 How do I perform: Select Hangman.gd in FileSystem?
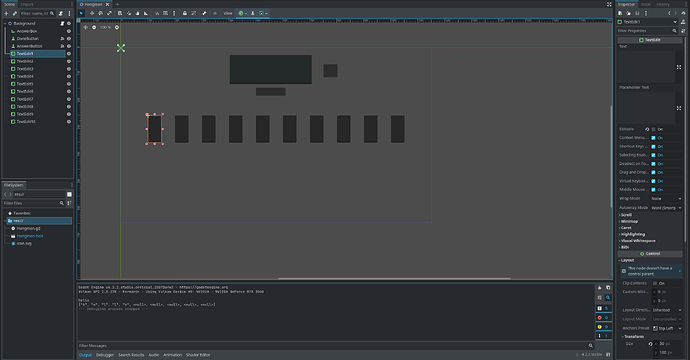click(29, 228)
